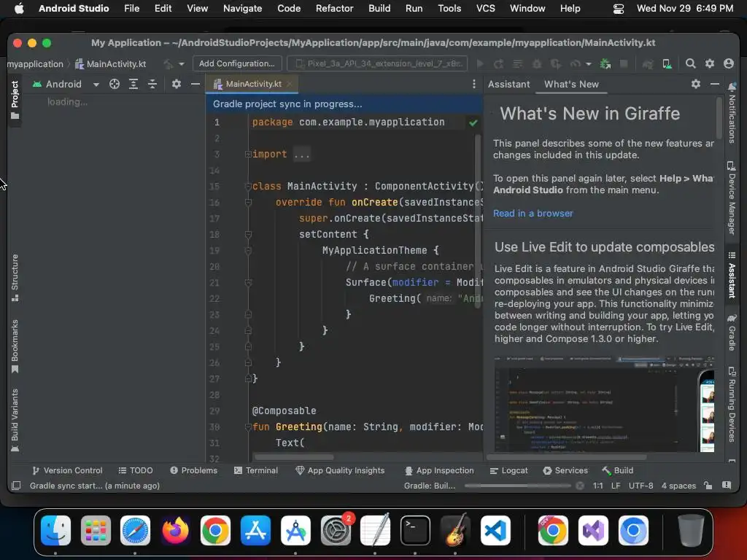The image size is (747, 560).
Task: Toggle tool window bars status bar icon
Action: 16,486
